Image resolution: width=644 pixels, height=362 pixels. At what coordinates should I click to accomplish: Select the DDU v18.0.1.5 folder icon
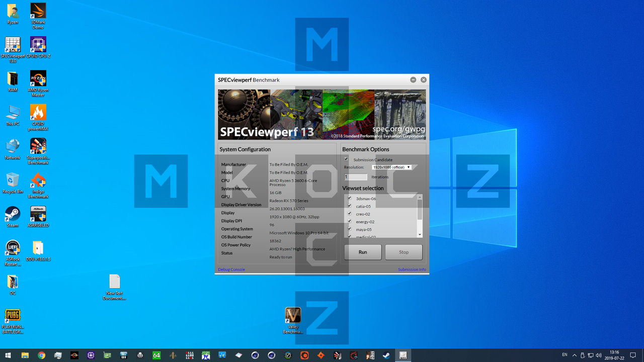(38, 251)
